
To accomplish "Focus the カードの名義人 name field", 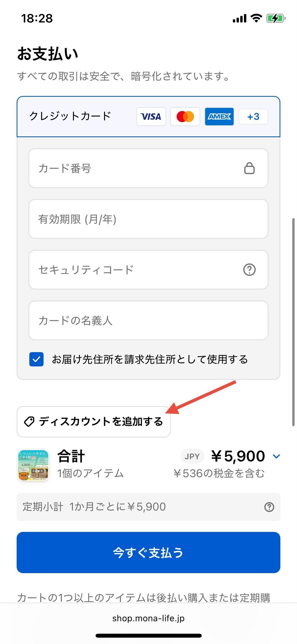I will pos(148,320).
